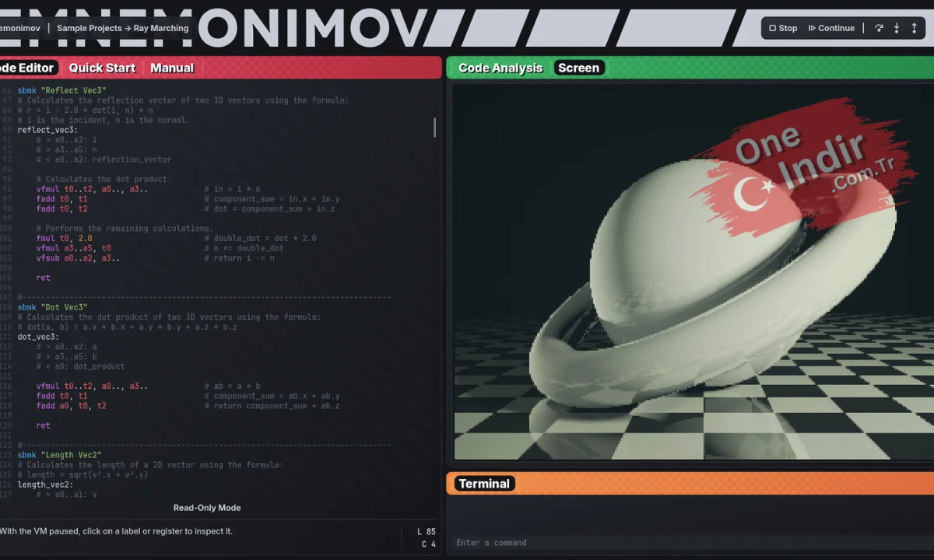Click the fadd t0, t2 instruction
The width and height of the screenshot is (934, 560).
click(x=61, y=208)
